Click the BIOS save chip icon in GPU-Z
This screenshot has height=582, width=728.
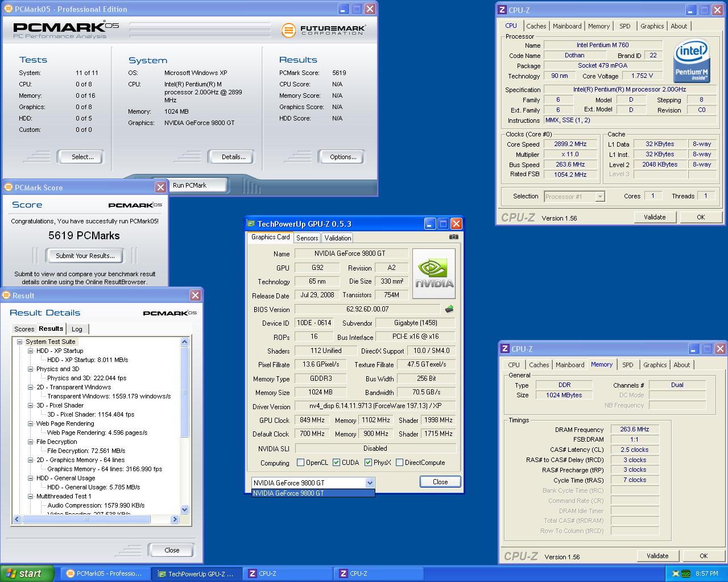[x=449, y=309]
